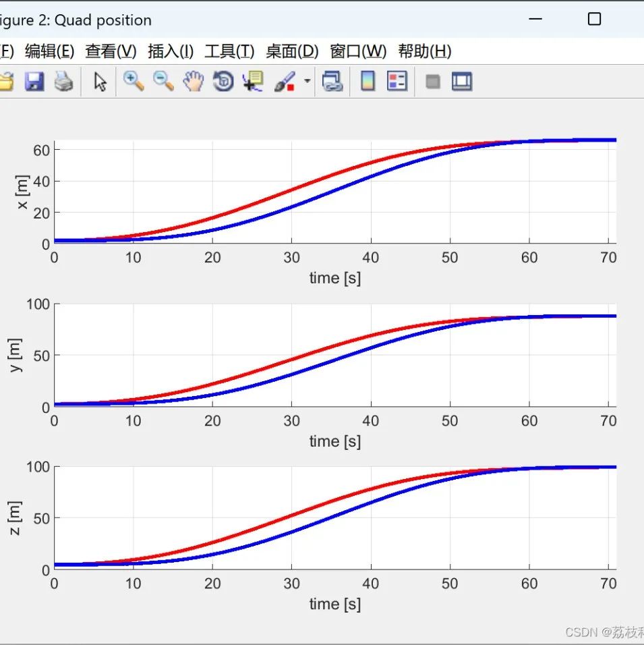Viewport: 644px width, 645px height.
Task: Select the Brush data tool
Action: coord(285,81)
